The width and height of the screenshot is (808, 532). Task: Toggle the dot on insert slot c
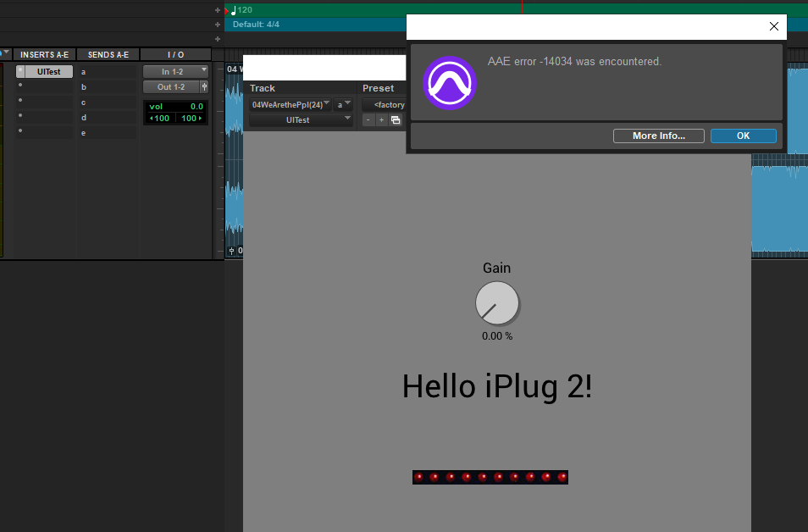click(x=19, y=102)
